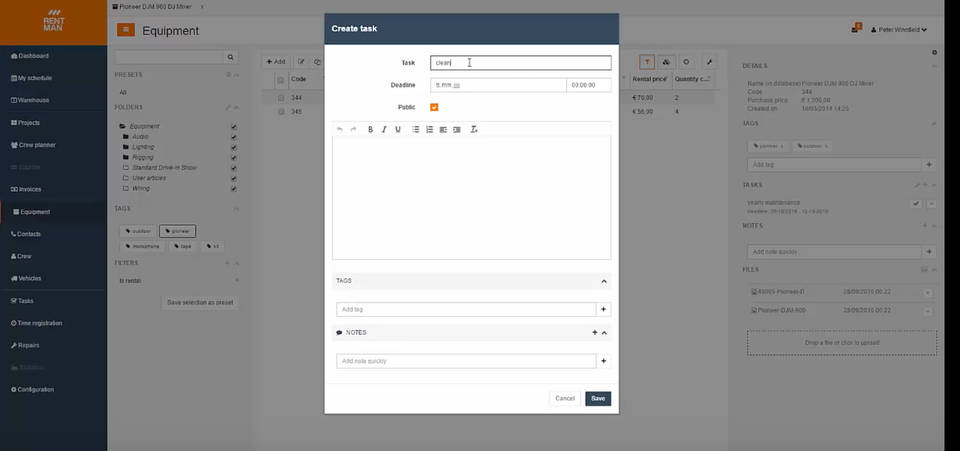Screen dimensions: 960x451
Task: Select the pioneer tag filter
Action: [x=178, y=231]
